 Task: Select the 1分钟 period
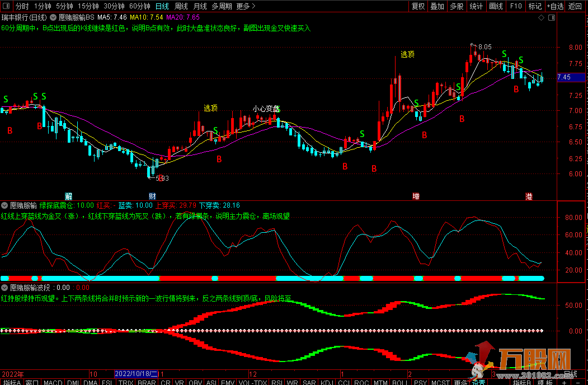pos(43,6)
